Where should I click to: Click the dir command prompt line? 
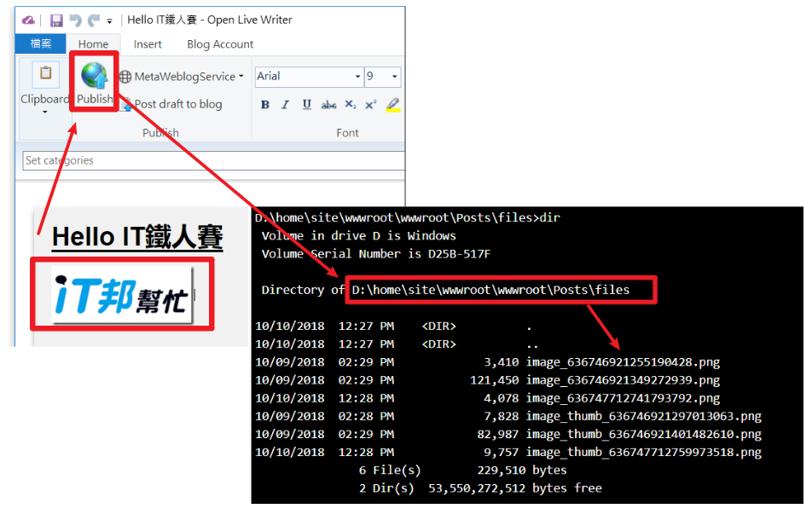[408, 218]
